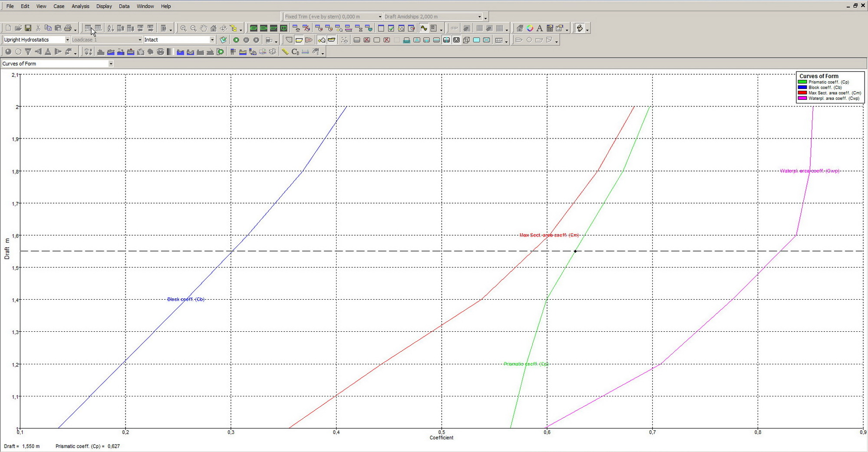Toggle waterlines display
868x452 pixels.
(299, 40)
